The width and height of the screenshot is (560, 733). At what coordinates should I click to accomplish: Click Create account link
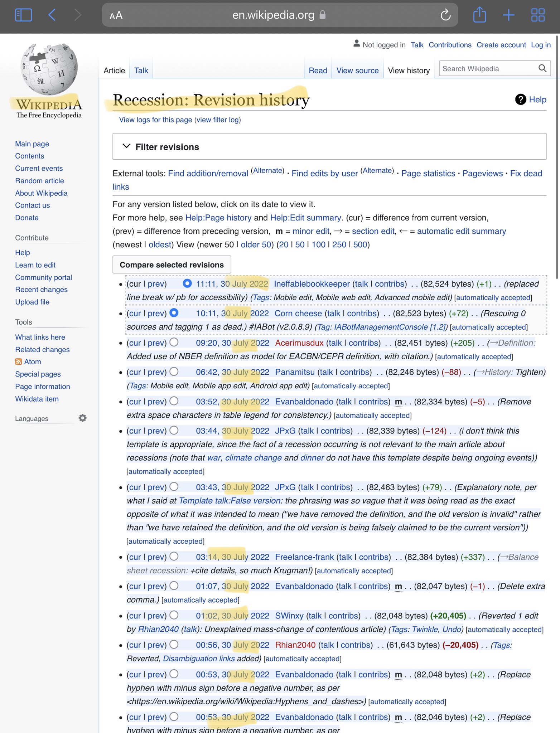pos(501,45)
